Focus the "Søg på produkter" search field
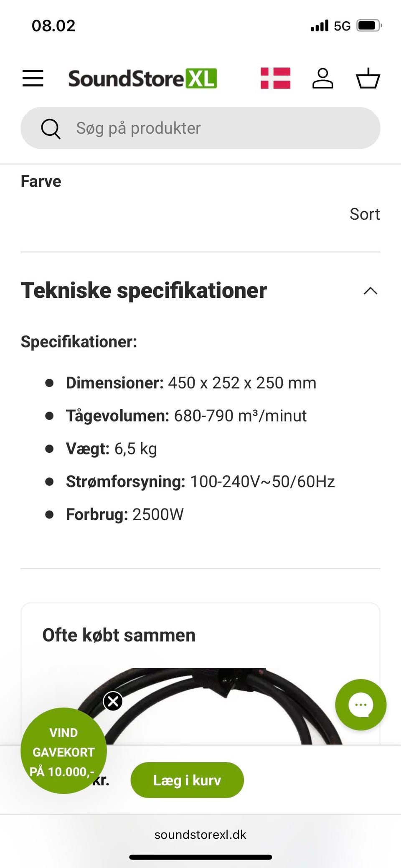Viewport: 401px width, 868px height. (217, 128)
